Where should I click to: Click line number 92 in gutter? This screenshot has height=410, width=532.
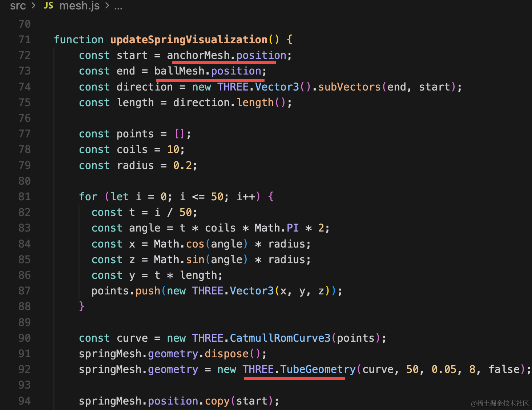[24, 369]
